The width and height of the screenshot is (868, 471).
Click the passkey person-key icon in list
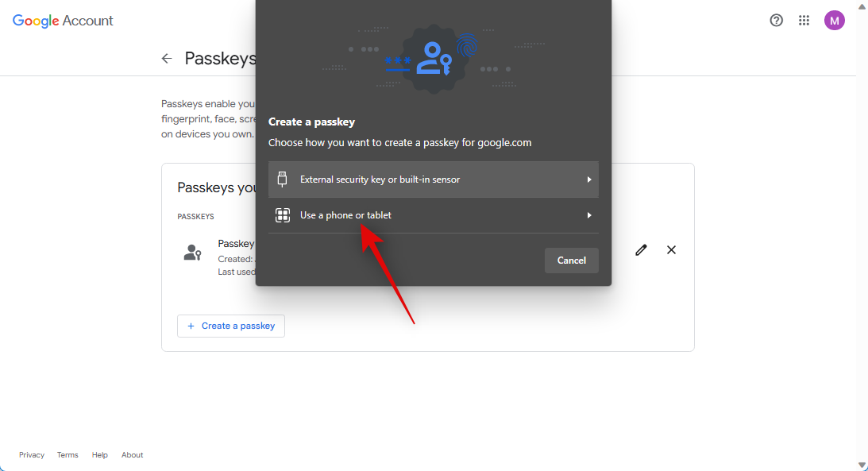193,253
